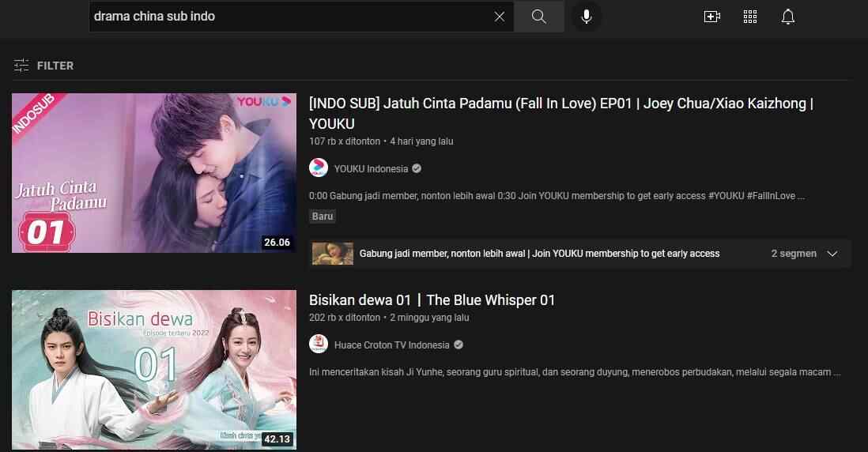
Task: Open the Huace Croton TV Indonesia channel avatar
Action: [319, 344]
